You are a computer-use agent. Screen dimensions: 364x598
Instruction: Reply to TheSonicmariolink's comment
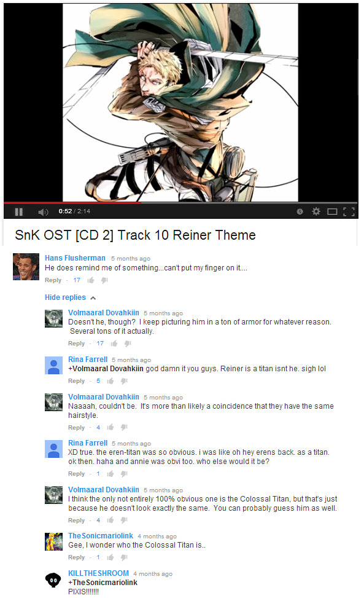pos(76,557)
